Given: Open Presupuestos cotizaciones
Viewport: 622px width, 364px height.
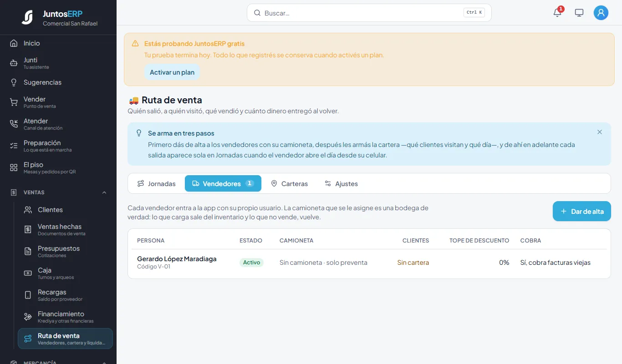Looking at the screenshot, I should (65, 251).
